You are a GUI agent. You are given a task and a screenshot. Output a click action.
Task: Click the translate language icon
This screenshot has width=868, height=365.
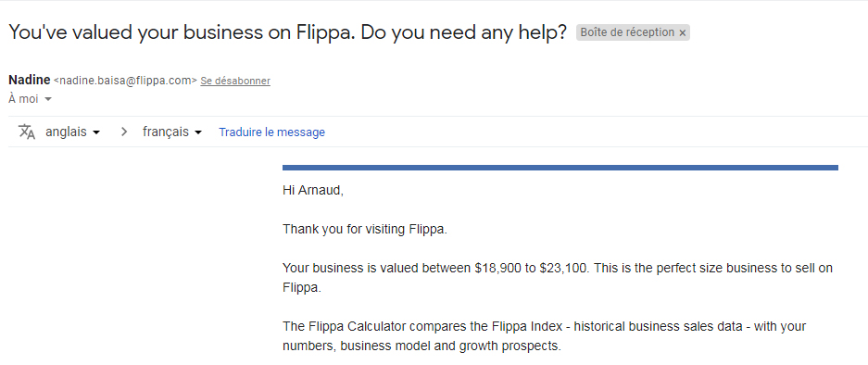tap(27, 132)
